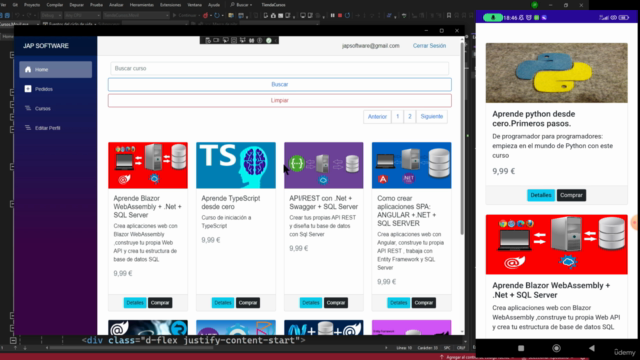The height and width of the screenshot is (360, 640).
Task: Open the Extensiones menu
Action: click(170, 5)
